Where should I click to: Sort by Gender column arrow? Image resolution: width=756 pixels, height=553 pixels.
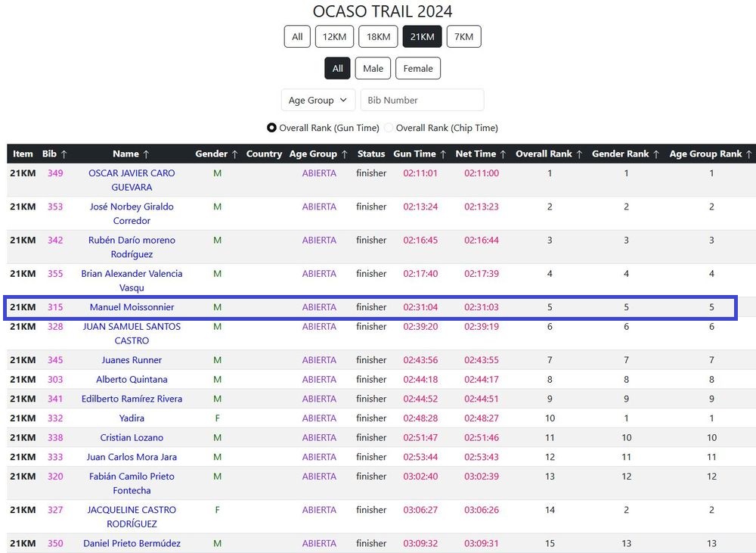234,154
